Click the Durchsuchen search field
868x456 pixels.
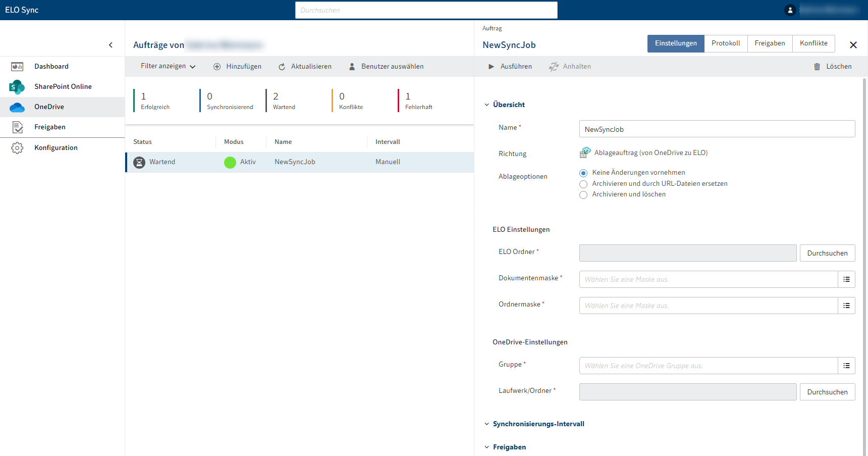426,10
